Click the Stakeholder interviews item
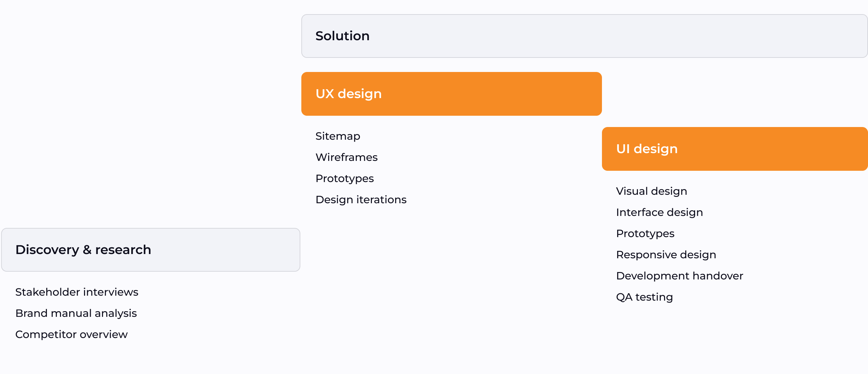Screen dimensions: 868x374 coord(77,292)
